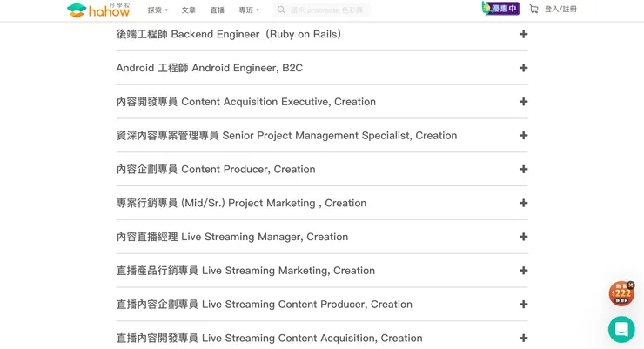Select title Live Streaming Content Acquisition, Creation

pos(270,338)
